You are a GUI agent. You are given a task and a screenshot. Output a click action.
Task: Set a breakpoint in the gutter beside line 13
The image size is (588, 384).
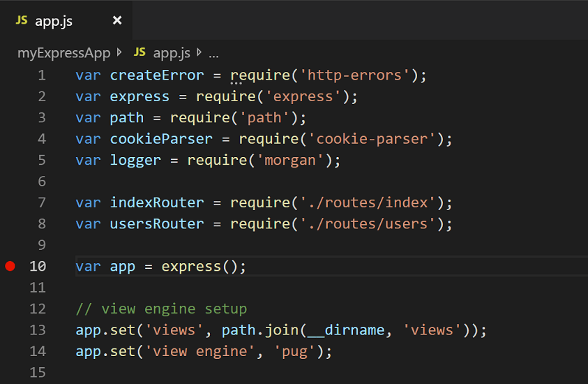[10, 330]
